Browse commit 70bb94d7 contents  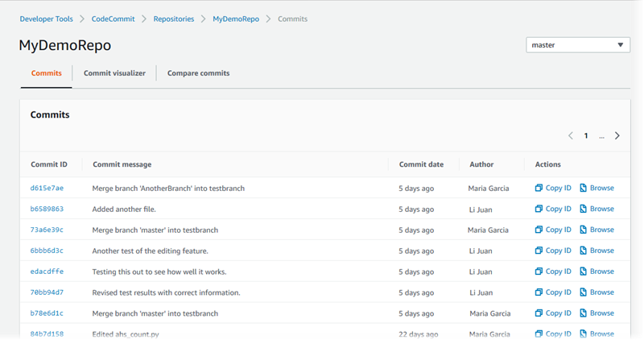[x=597, y=292]
